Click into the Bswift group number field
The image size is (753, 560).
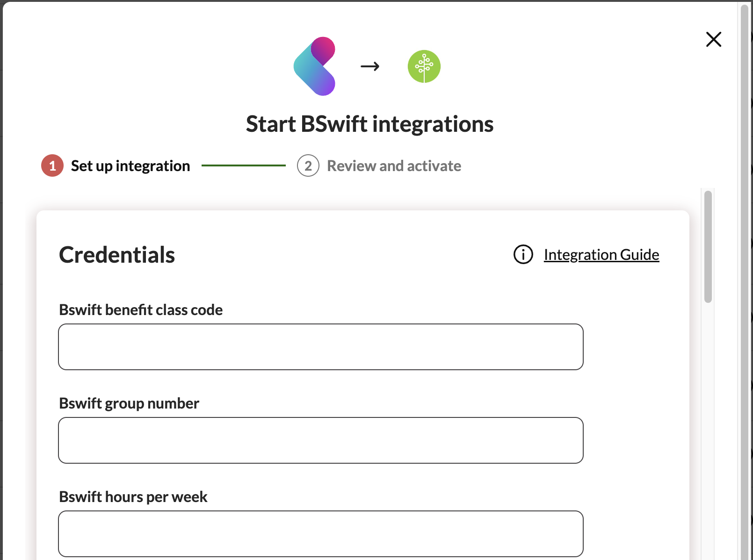click(320, 440)
